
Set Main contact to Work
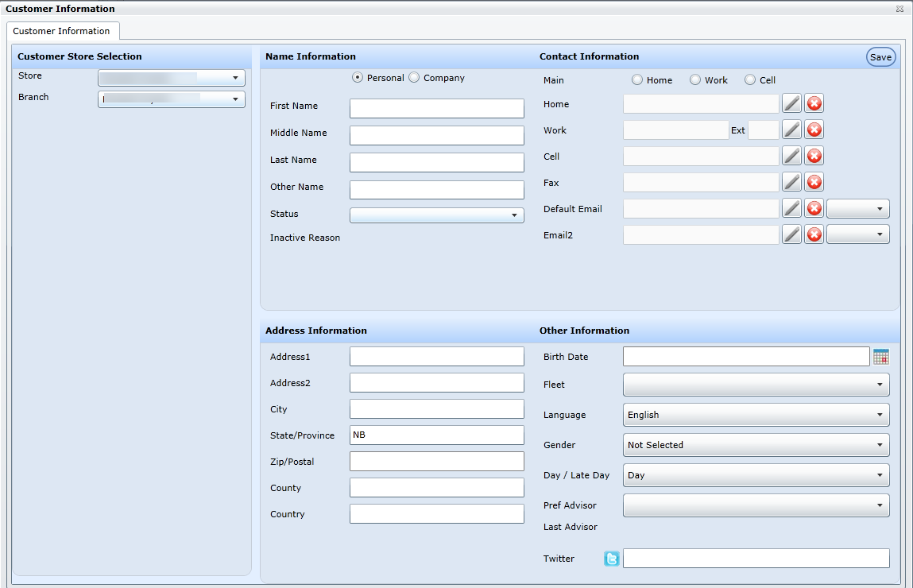tap(695, 80)
